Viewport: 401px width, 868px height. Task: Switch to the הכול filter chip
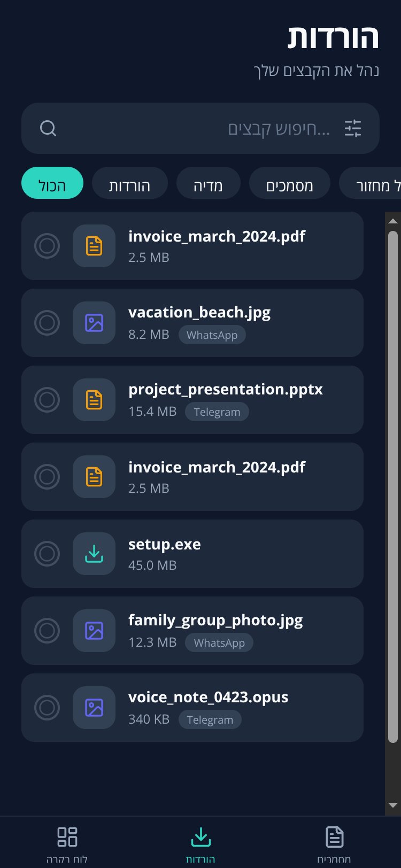[52, 183]
